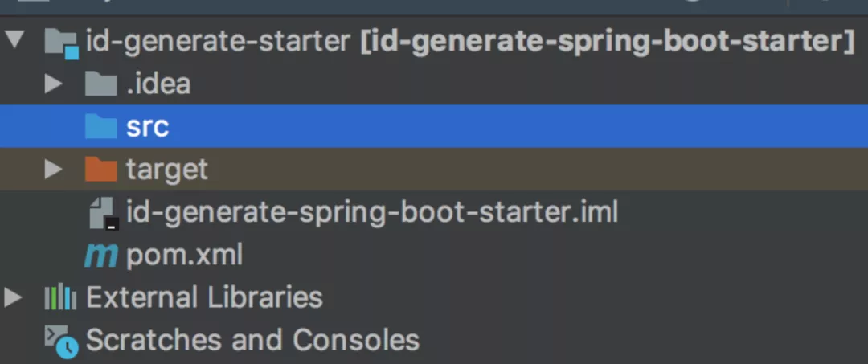Click the blue src folder icon
The height and width of the screenshot is (364, 868).
coord(100,126)
